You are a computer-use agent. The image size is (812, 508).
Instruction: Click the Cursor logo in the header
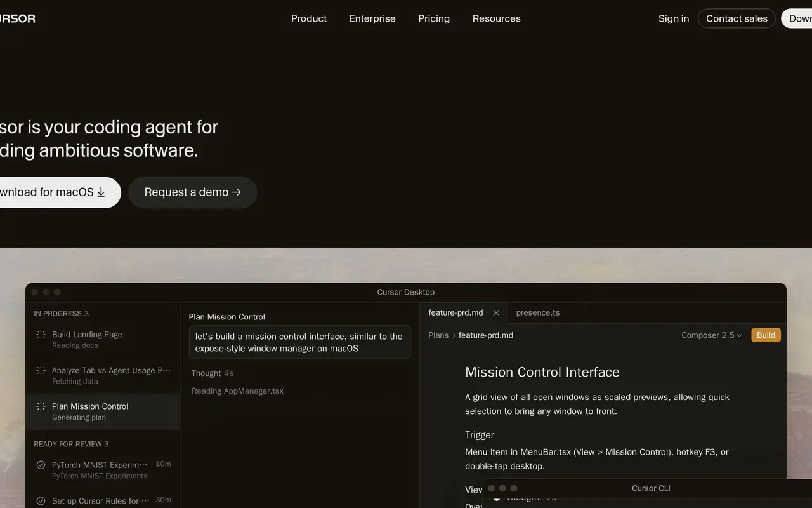point(17,18)
